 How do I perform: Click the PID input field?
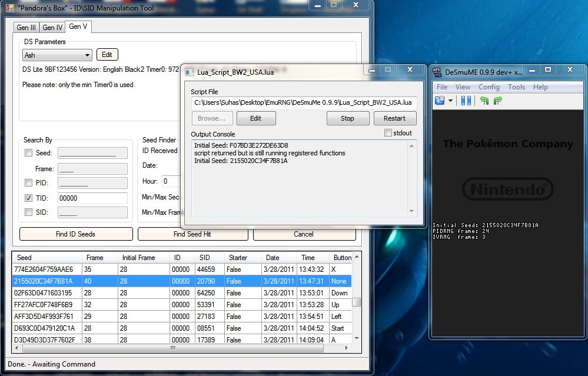92,182
